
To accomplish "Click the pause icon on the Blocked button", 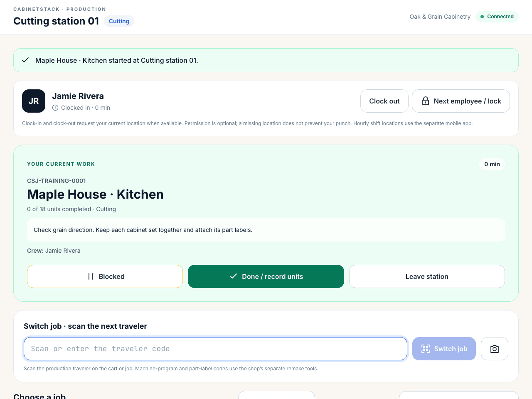I will pyautogui.click(x=91, y=276).
